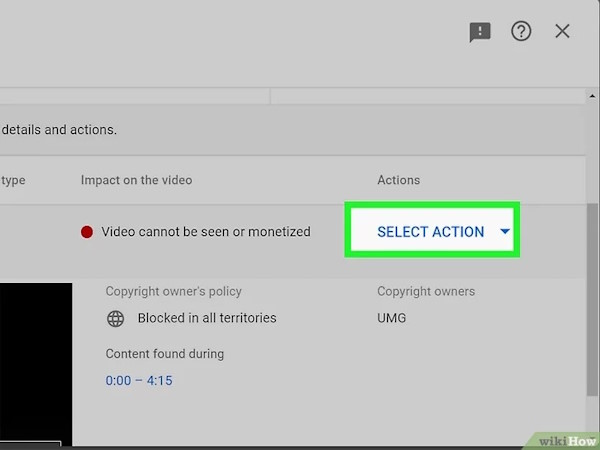Click the black video preview thumbnail

click(36, 362)
